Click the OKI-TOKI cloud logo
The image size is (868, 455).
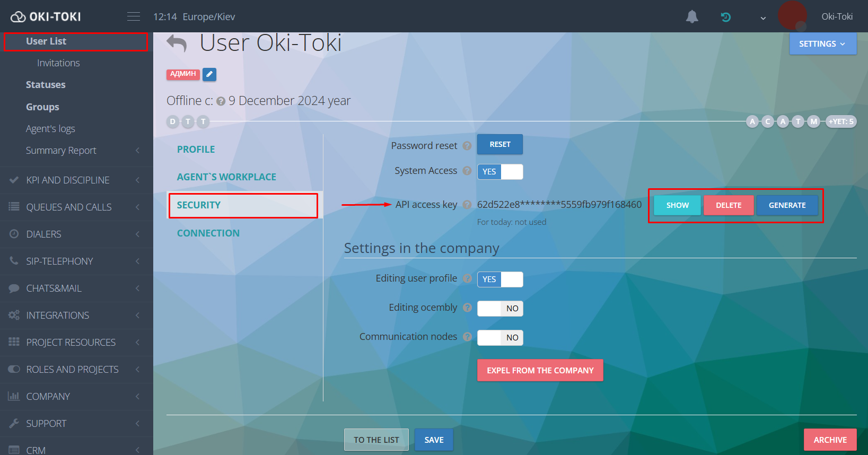pyautogui.click(x=46, y=16)
